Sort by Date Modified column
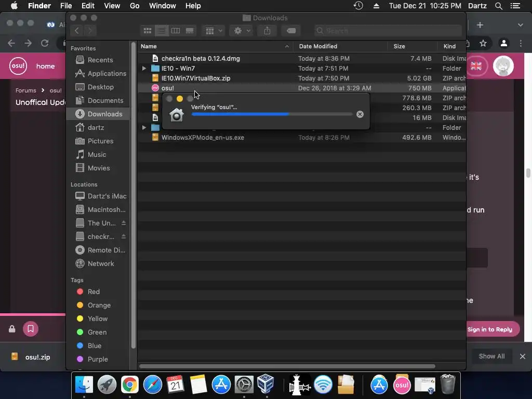 coord(341,46)
